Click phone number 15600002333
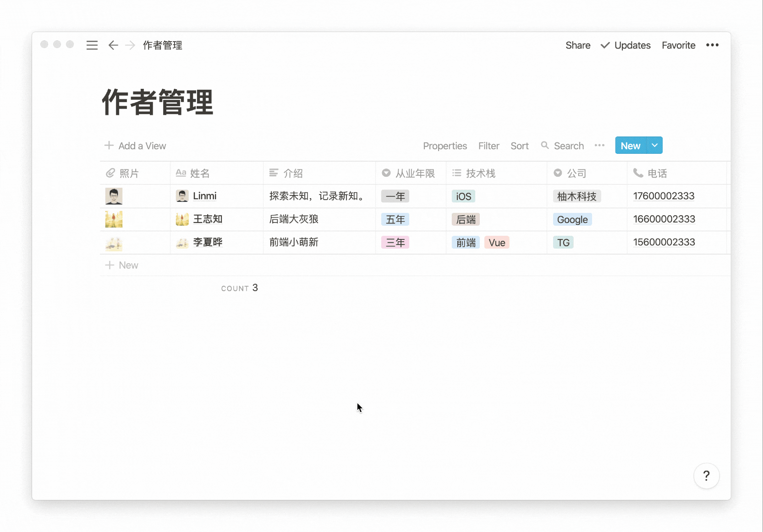 click(664, 242)
